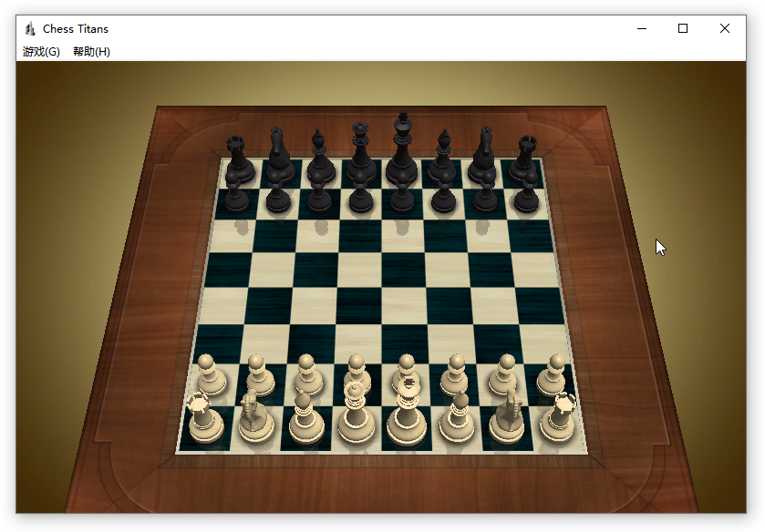
Task: Pick the white pawn on c2
Action: pyautogui.click(x=308, y=374)
